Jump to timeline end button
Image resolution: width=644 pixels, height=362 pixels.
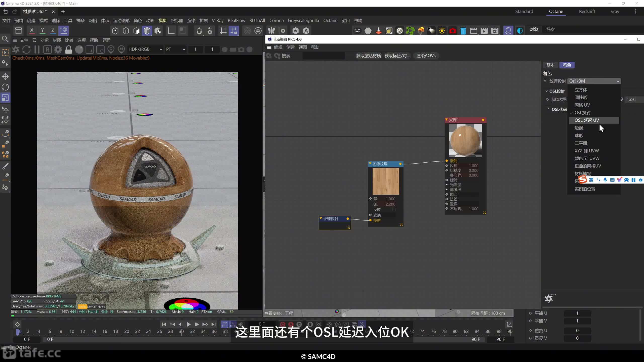click(x=214, y=324)
